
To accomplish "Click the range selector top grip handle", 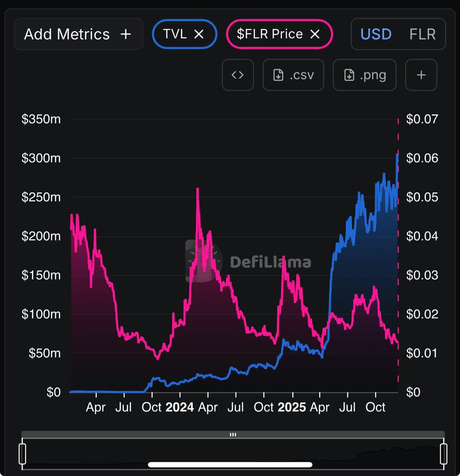I will click(x=233, y=434).
